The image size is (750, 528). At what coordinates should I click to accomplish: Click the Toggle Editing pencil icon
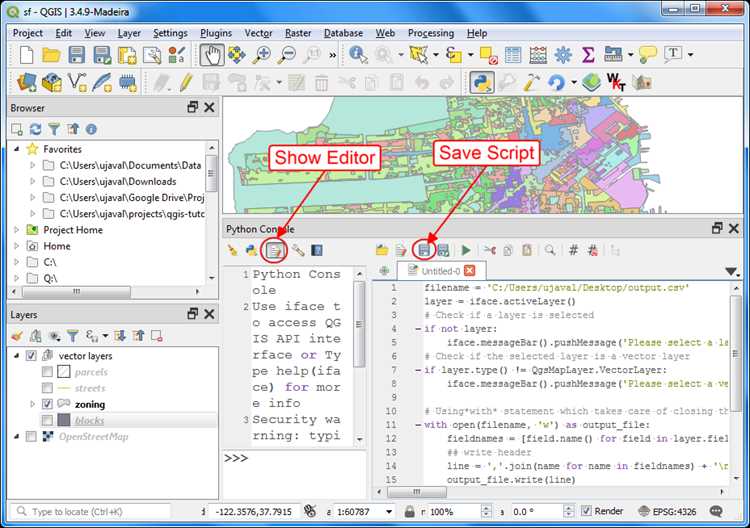(186, 83)
